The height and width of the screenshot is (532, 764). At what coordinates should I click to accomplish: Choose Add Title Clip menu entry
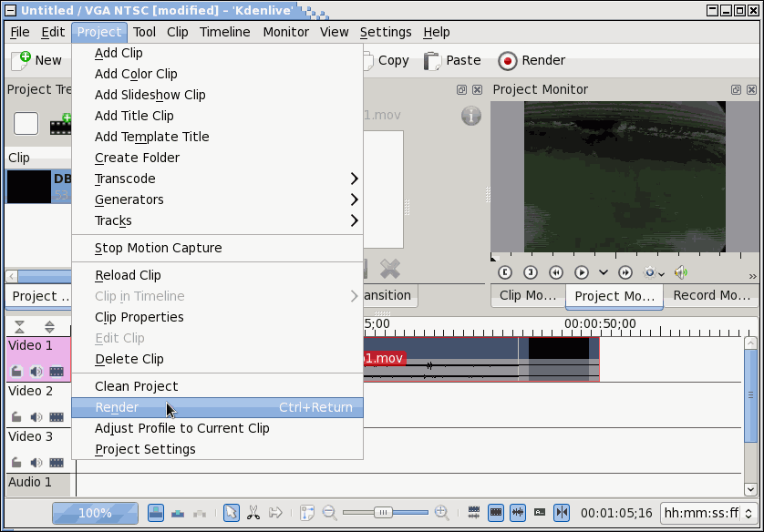pyautogui.click(x=217, y=116)
